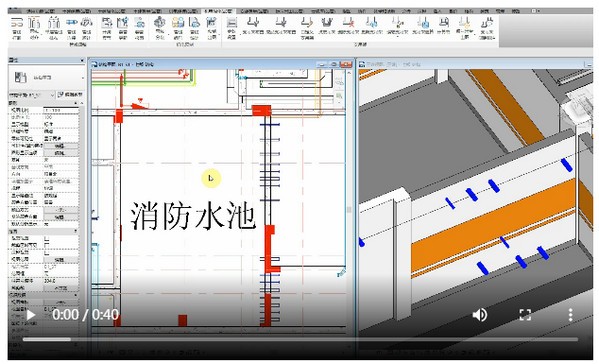The image size is (599, 364).
Task: Click the grey stacked bars settings ribbon icon
Action: coord(232,23)
